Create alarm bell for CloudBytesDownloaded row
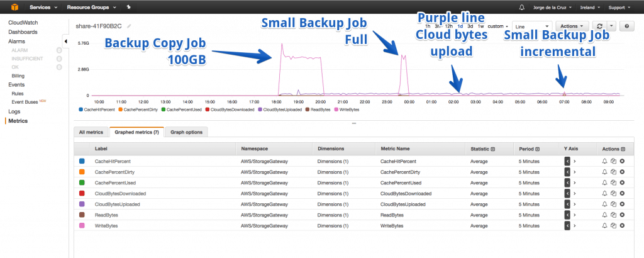 (x=604, y=194)
